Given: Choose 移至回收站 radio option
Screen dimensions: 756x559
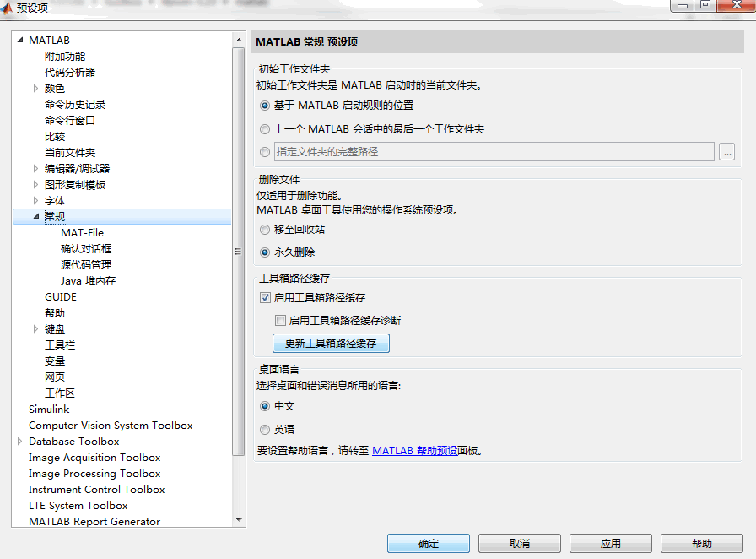Looking at the screenshot, I should [265, 230].
